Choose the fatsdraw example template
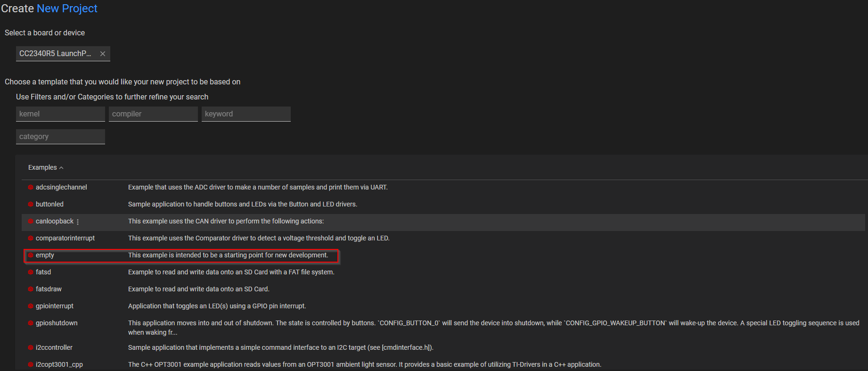 (x=49, y=289)
